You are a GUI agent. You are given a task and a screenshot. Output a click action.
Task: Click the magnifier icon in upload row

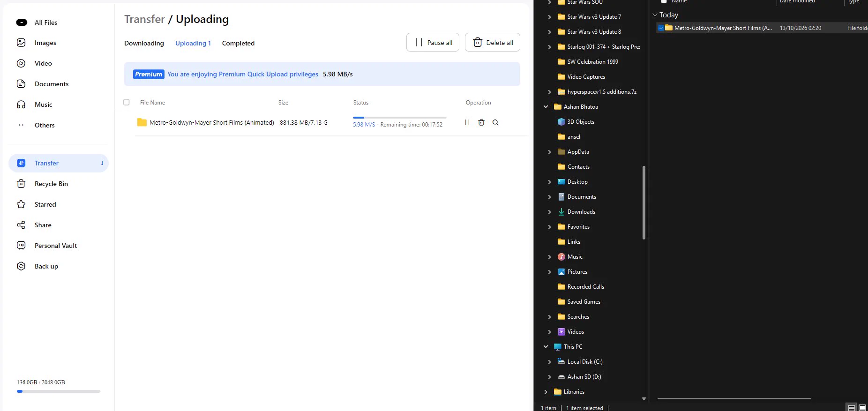click(495, 122)
